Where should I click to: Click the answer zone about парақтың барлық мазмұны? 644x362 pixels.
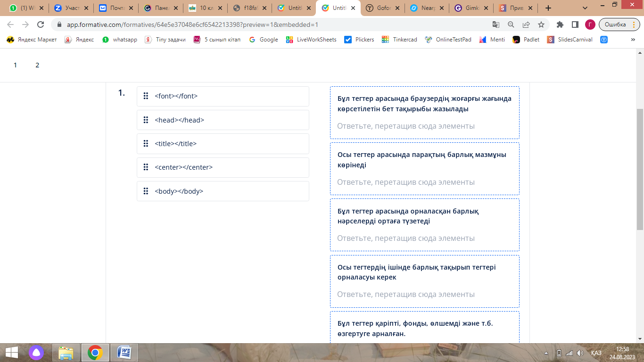pyautogui.click(x=425, y=169)
